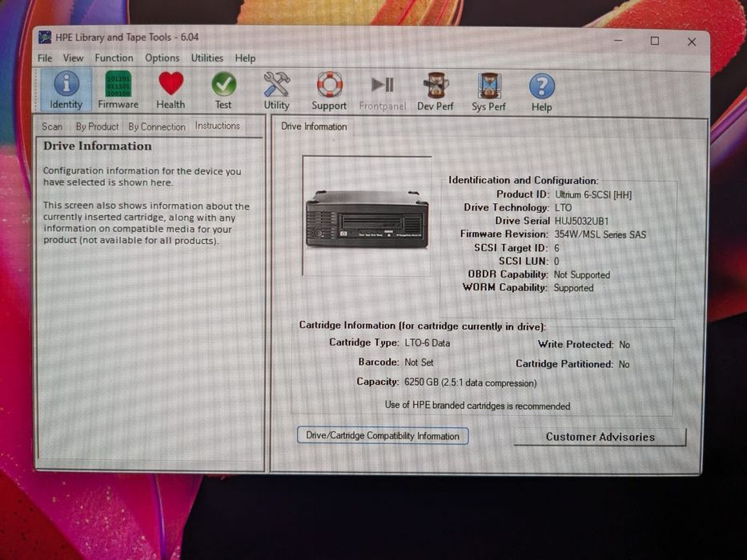Run the Test checkmark tool
The height and width of the screenshot is (560, 747).
pyautogui.click(x=223, y=90)
